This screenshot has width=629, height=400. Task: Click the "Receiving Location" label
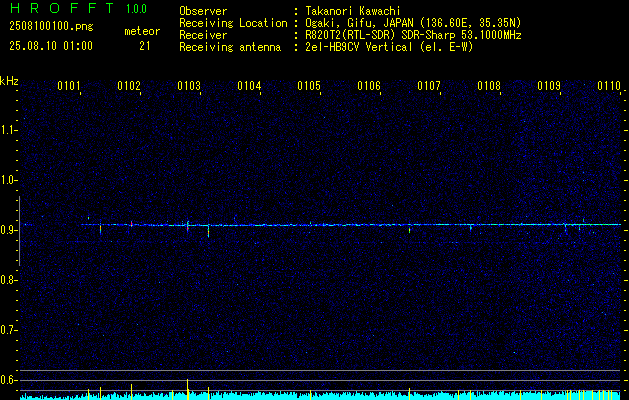[x=233, y=23]
